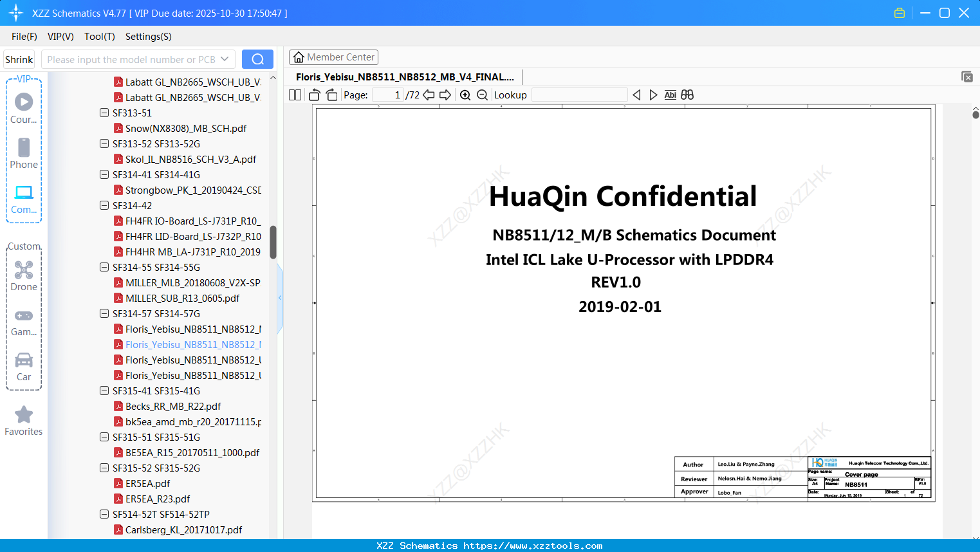Click the blue search button

[x=257, y=59]
